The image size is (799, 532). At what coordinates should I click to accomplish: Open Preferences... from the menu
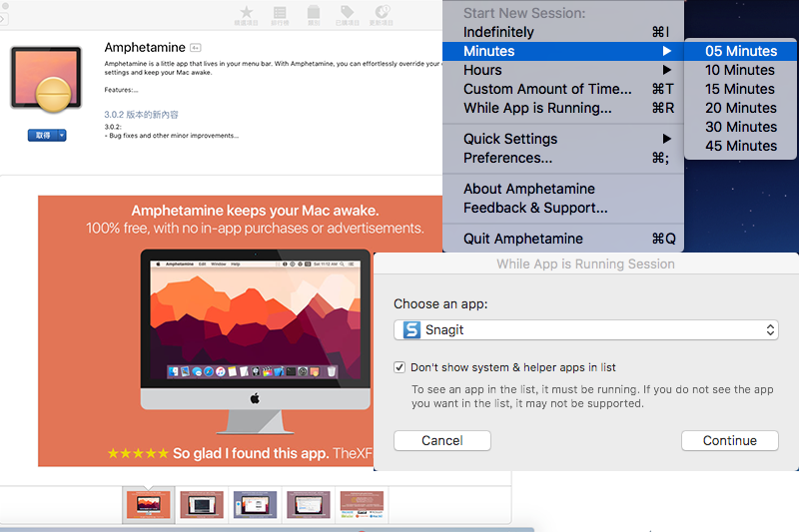click(563, 158)
